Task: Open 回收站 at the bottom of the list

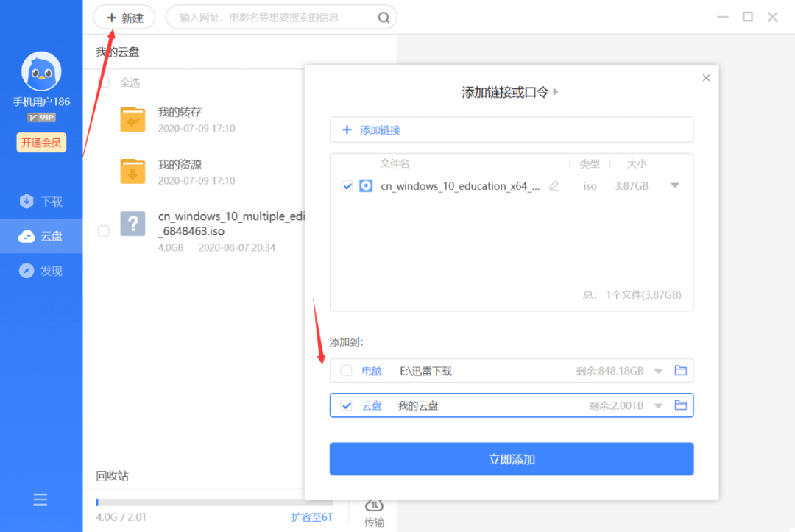Action: click(112, 476)
